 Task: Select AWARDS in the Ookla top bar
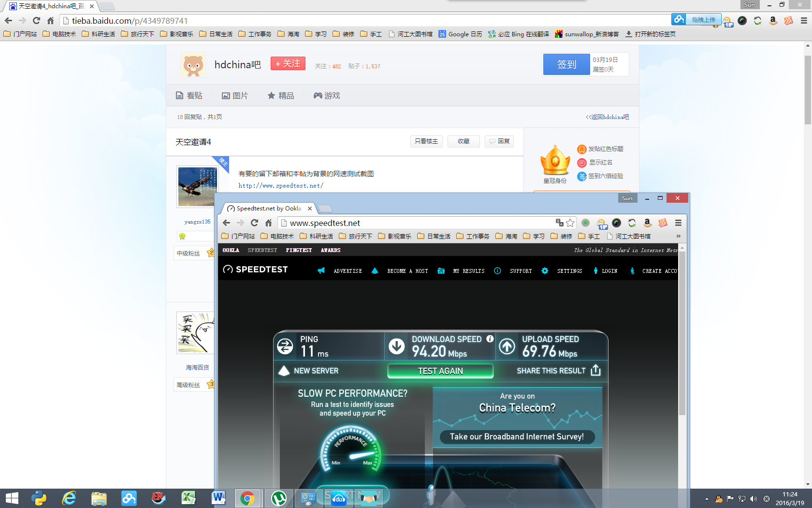click(331, 250)
